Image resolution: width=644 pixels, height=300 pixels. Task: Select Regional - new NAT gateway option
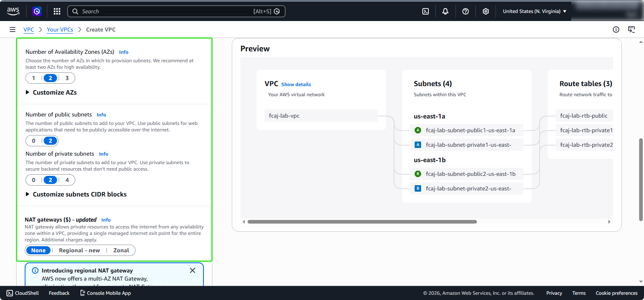tap(79, 250)
